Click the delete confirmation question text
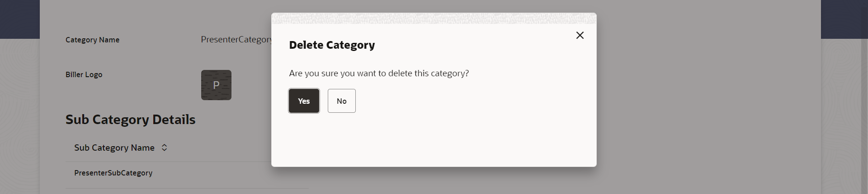This screenshot has height=194, width=868. pos(379,73)
